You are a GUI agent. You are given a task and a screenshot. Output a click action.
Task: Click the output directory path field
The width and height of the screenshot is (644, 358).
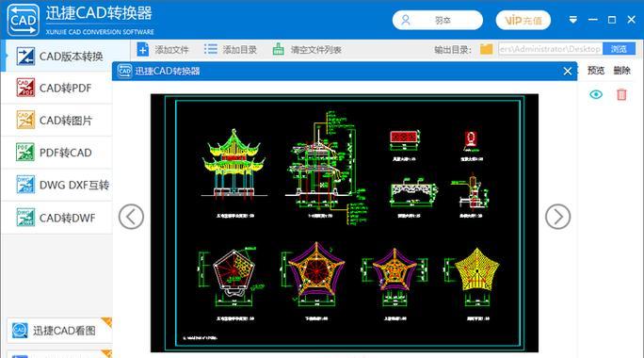tap(551, 49)
